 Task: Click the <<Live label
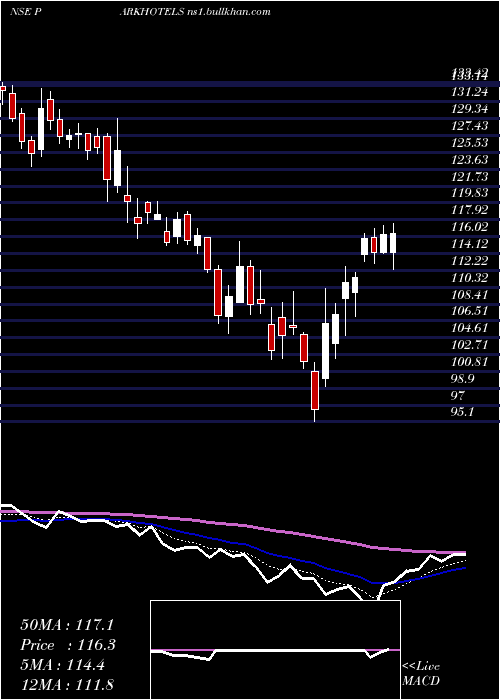click(x=421, y=667)
